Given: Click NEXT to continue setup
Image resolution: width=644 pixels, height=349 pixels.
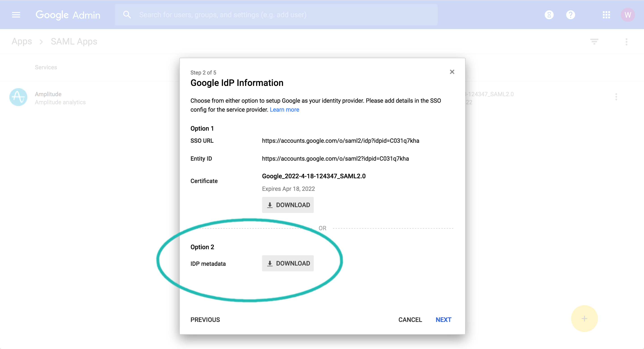Looking at the screenshot, I should click(443, 319).
